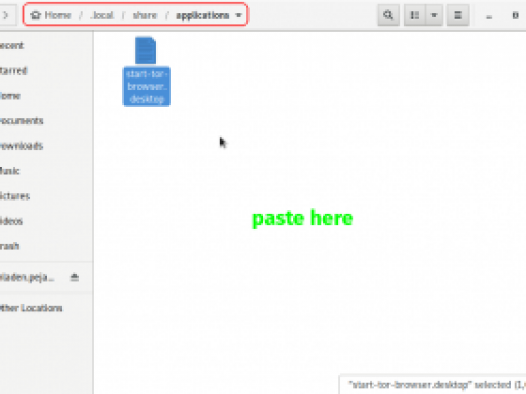Image resolution: width=526 pixels, height=394 pixels.
Task: Minimize the file manager window
Action: click(489, 16)
